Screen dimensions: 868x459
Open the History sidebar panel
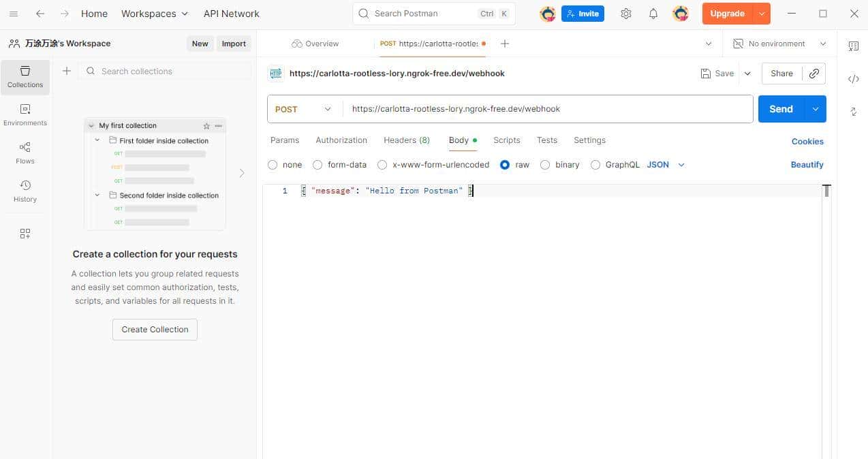pyautogui.click(x=25, y=191)
